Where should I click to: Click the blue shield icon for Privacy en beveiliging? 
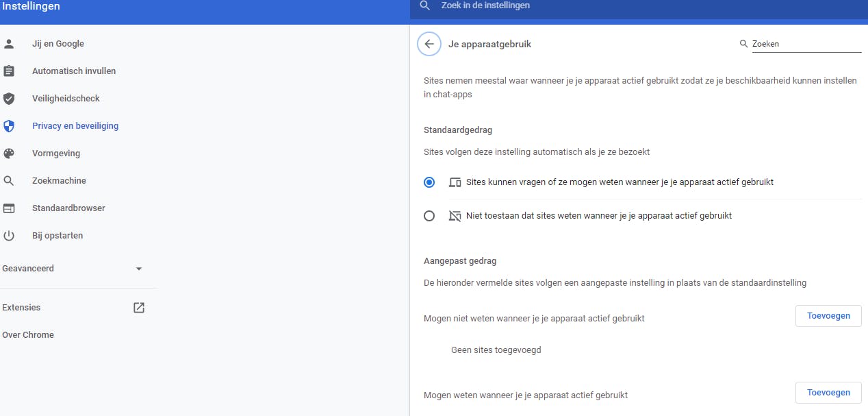click(9, 126)
